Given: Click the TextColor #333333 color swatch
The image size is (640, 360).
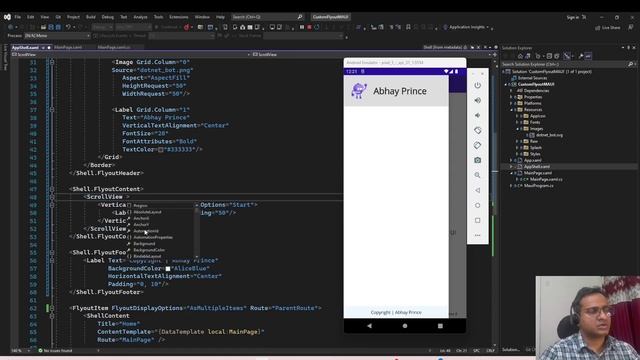Looking at the screenshot, I should pyautogui.click(x=161, y=150).
